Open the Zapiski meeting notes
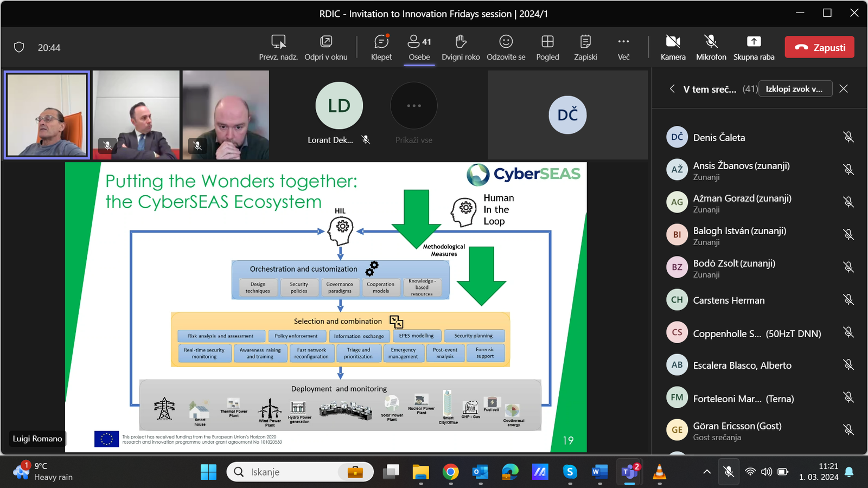 (x=585, y=47)
